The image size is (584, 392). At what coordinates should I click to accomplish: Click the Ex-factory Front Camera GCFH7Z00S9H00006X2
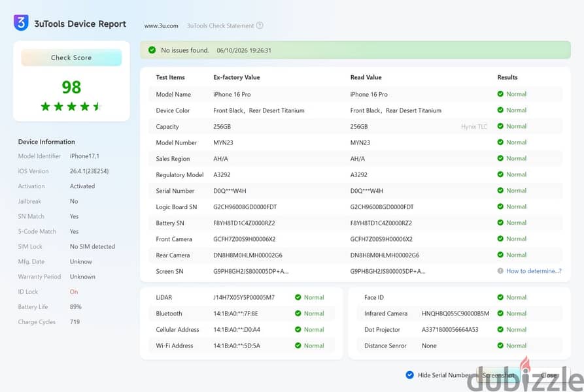[245, 238]
